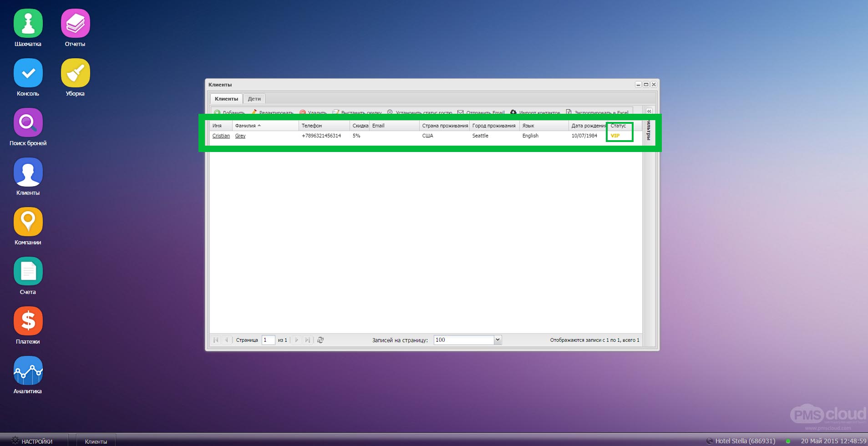Sort by the Страна проживания column header
868x446 pixels.
click(444, 126)
